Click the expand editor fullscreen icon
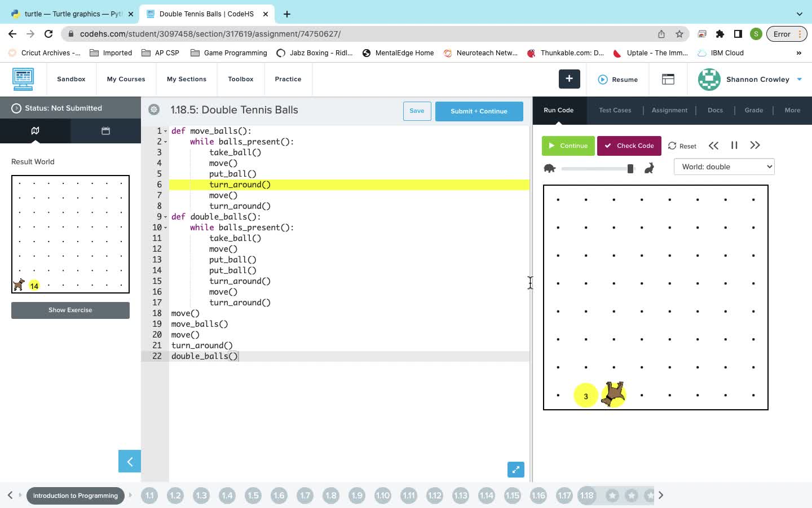Image resolution: width=812 pixels, height=508 pixels. 515,470
